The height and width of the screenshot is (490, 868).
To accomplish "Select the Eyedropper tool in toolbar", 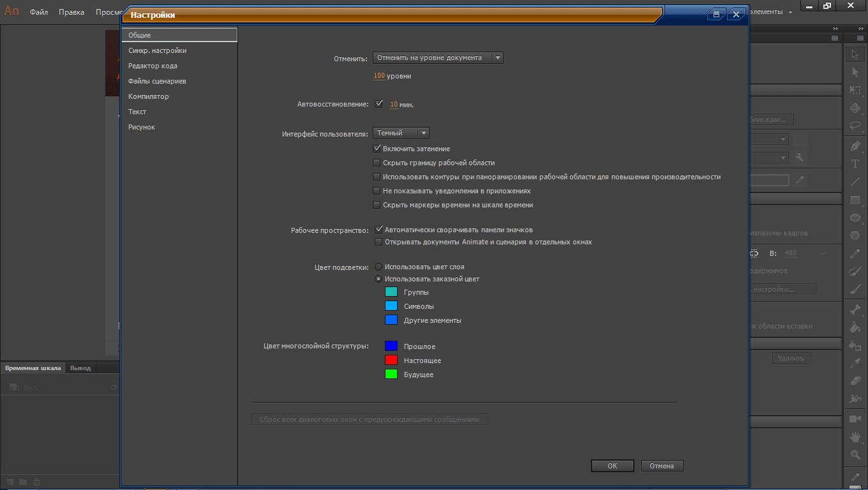I will (855, 363).
